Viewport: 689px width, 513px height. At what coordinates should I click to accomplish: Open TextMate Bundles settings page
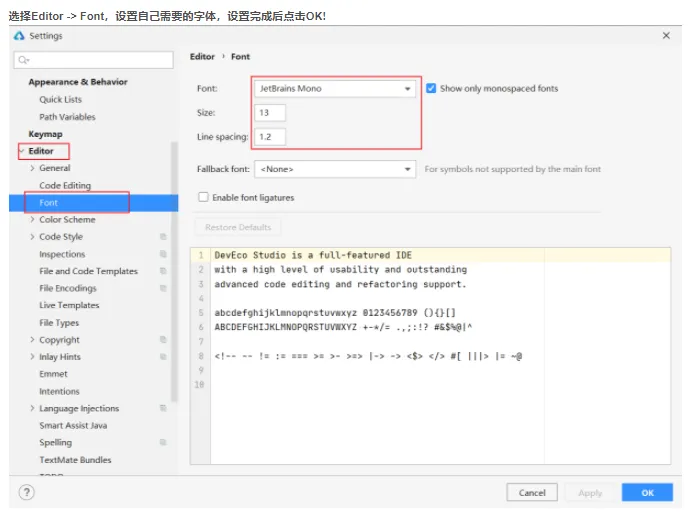tap(75, 459)
